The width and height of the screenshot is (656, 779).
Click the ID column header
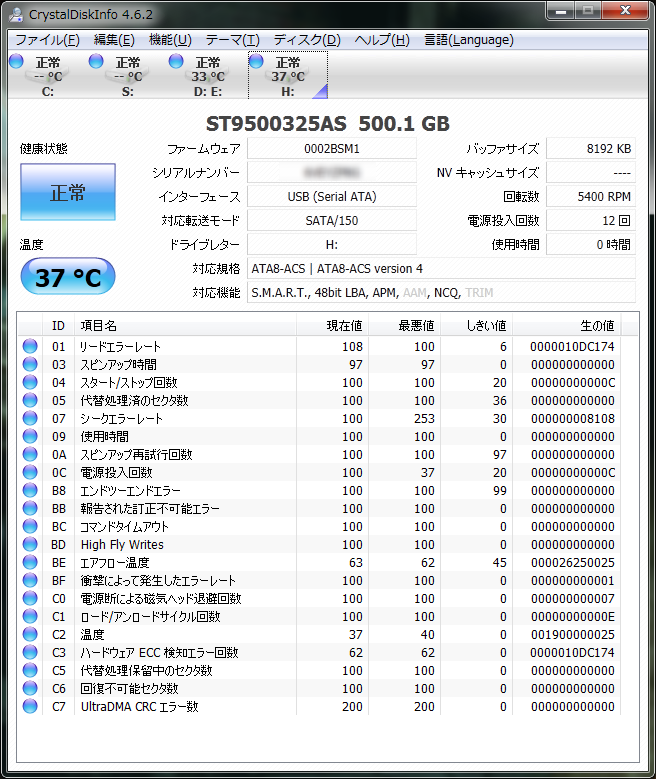pyautogui.click(x=58, y=325)
